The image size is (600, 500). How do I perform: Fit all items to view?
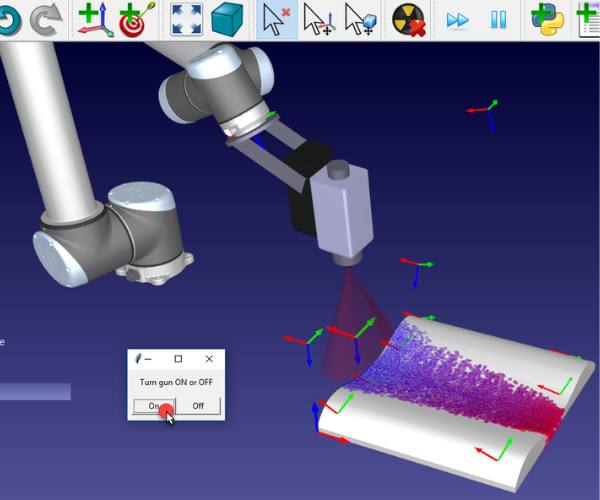[x=186, y=20]
